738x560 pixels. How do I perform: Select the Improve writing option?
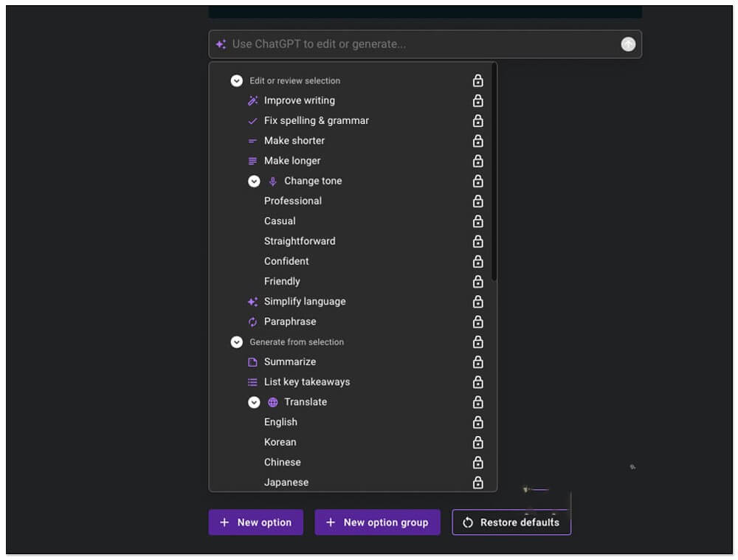click(x=300, y=100)
